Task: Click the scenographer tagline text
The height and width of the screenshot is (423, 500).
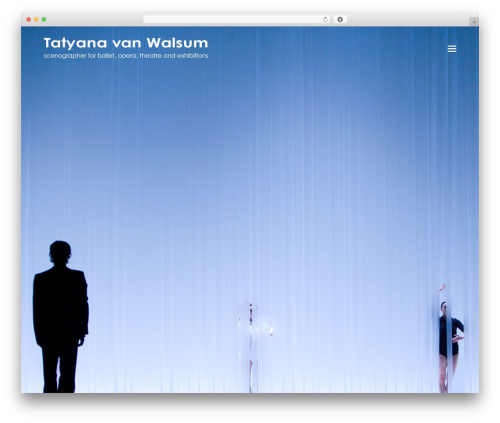Action: click(126, 56)
